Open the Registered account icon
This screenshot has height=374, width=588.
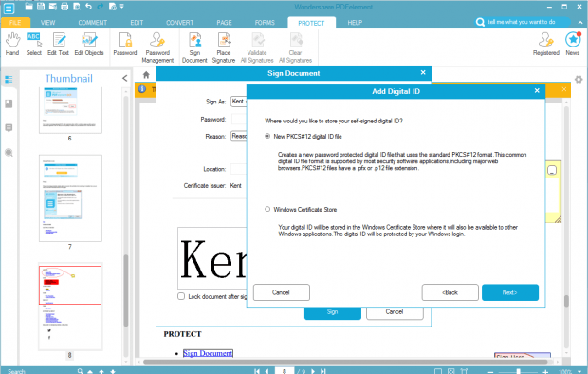pos(546,45)
